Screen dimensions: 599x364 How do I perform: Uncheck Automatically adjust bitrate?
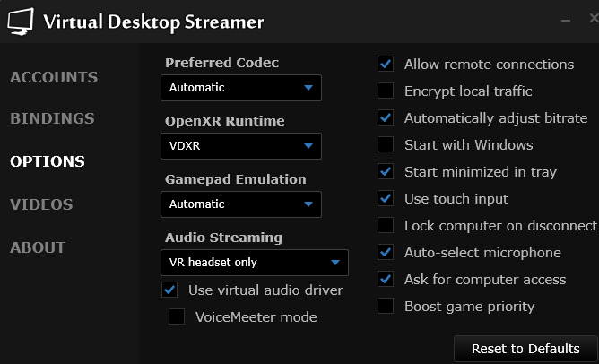click(x=386, y=117)
